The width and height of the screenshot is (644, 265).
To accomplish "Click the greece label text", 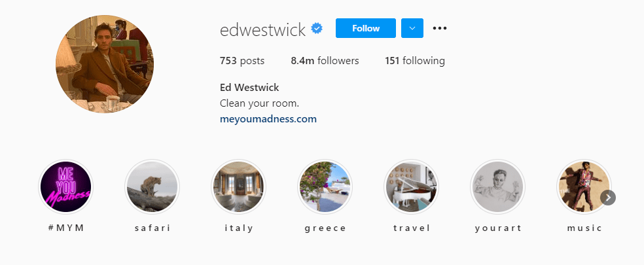I will 325,228.
